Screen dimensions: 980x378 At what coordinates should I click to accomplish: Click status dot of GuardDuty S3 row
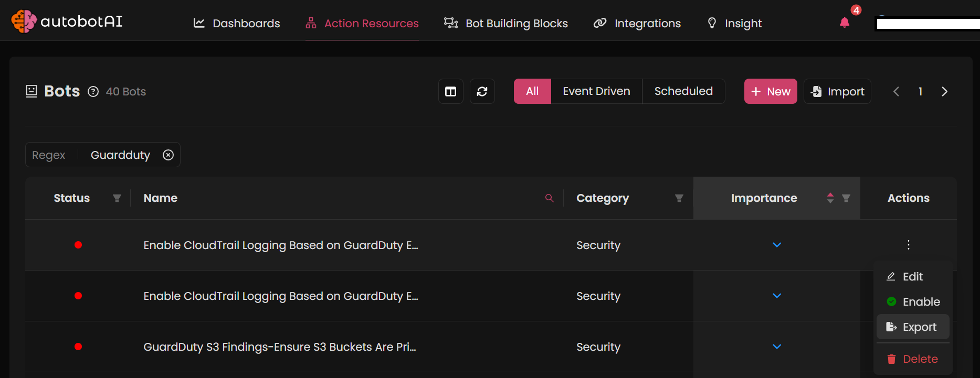click(78, 347)
